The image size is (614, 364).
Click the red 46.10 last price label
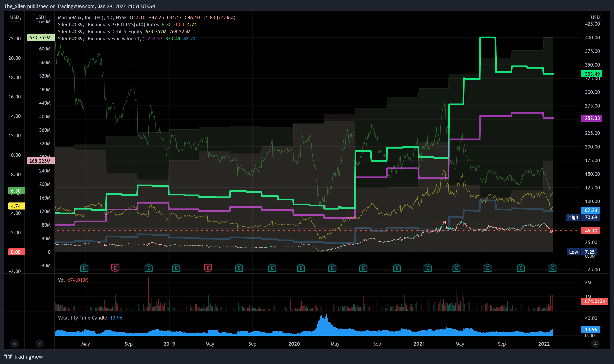[590, 231]
